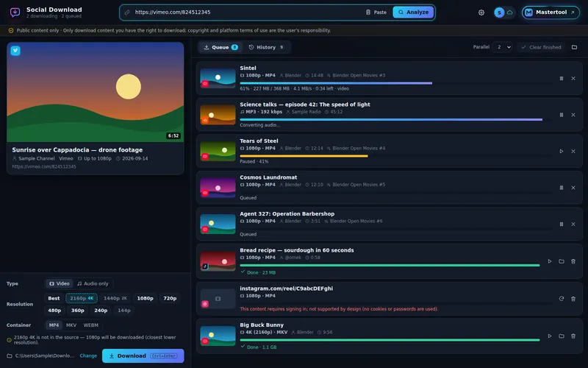Open settings gear in header
The height and width of the screenshot is (368, 588).
[x=481, y=13]
